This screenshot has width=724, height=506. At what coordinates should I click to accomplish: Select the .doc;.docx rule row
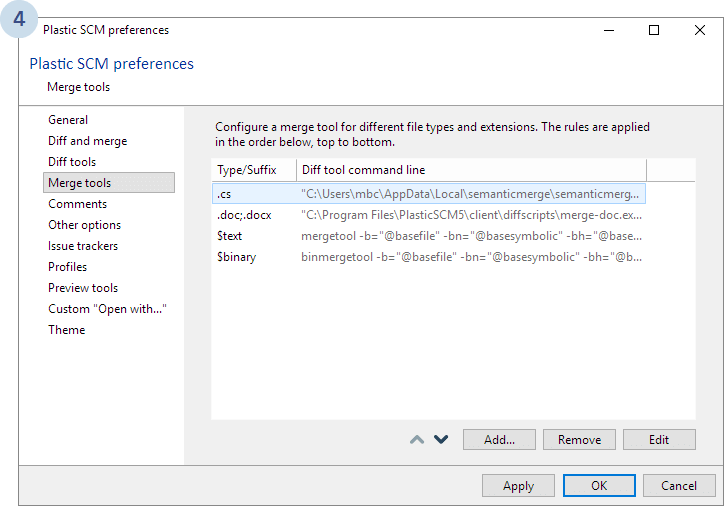tap(429, 215)
